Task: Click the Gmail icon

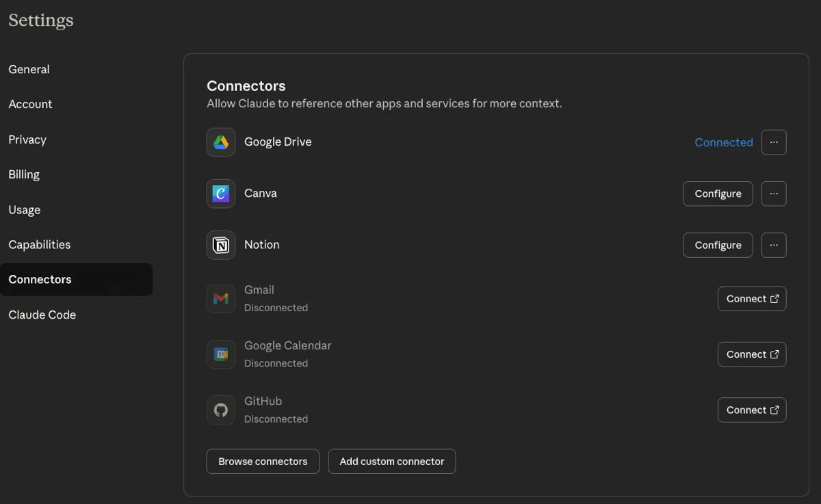Action: pos(220,298)
